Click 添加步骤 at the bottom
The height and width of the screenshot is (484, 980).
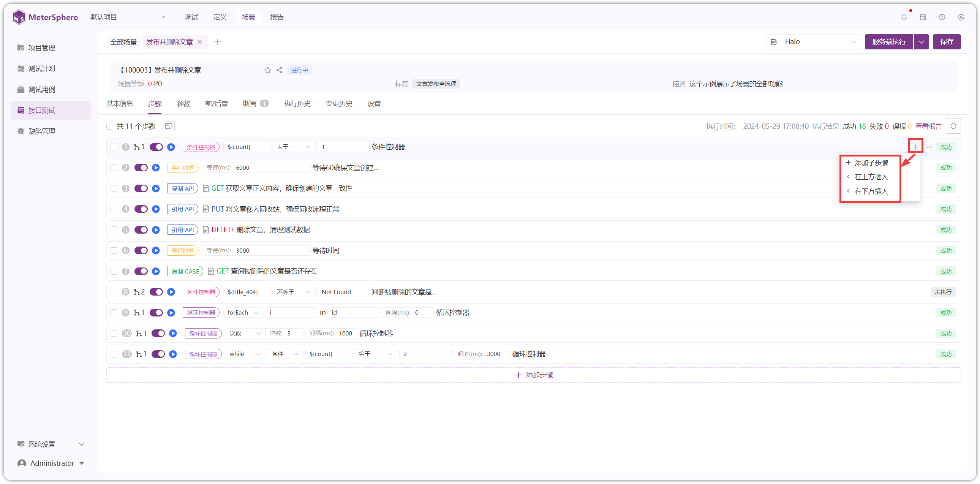coord(533,375)
